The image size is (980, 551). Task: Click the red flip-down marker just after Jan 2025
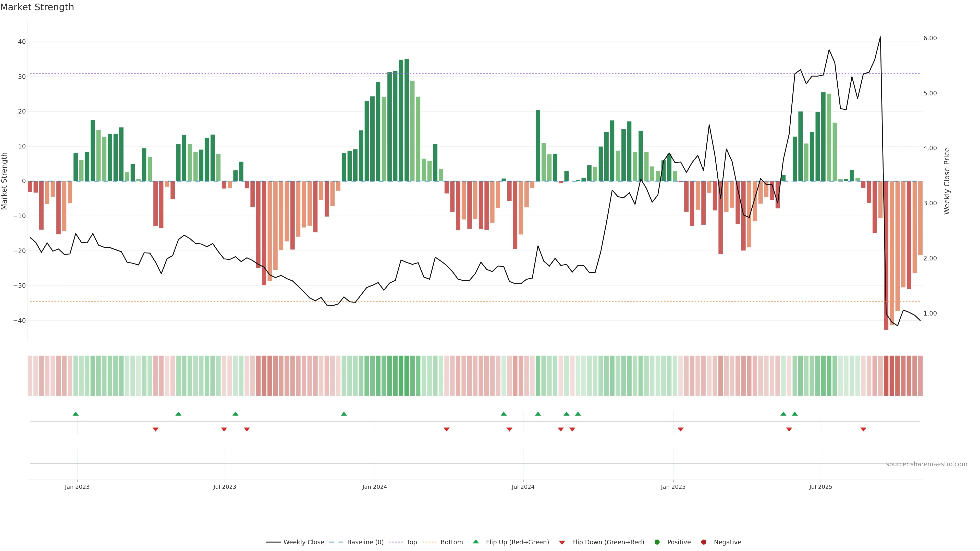coord(681,429)
